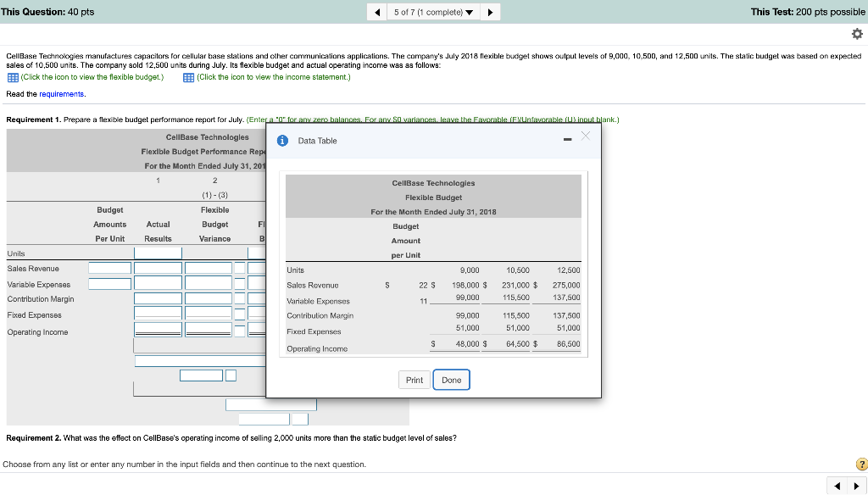The height and width of the screenshot is (495, 868).
Task: Select F/U box for Fixed Expenses variance
Action: 239,314
